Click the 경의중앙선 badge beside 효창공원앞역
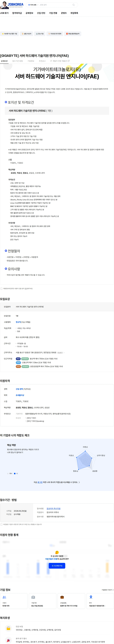This screenshot has height=644, width=114. coord(25,367)
